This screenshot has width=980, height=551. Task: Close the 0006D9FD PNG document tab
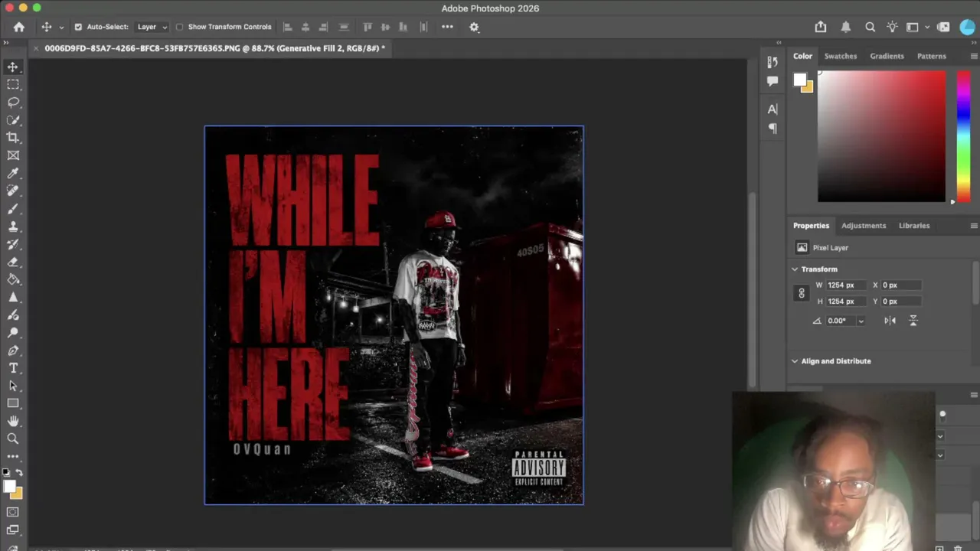[x=35, y=48]
